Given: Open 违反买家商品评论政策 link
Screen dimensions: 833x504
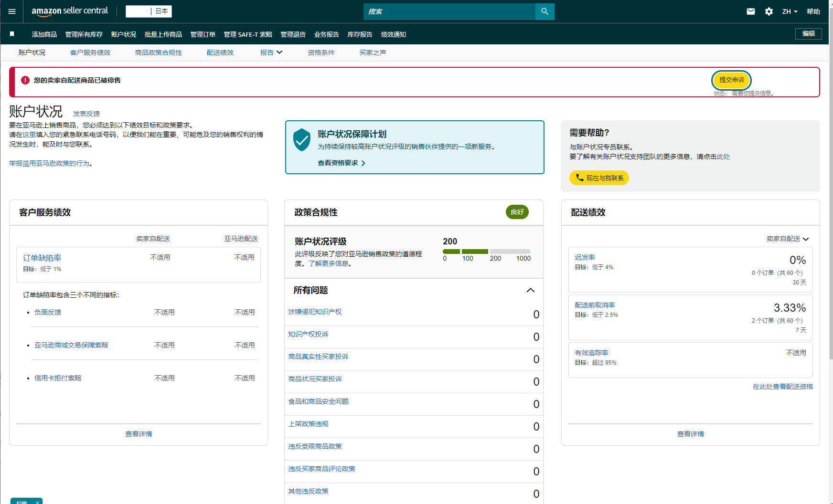Looking at the screenshot, I should (322, 469).
